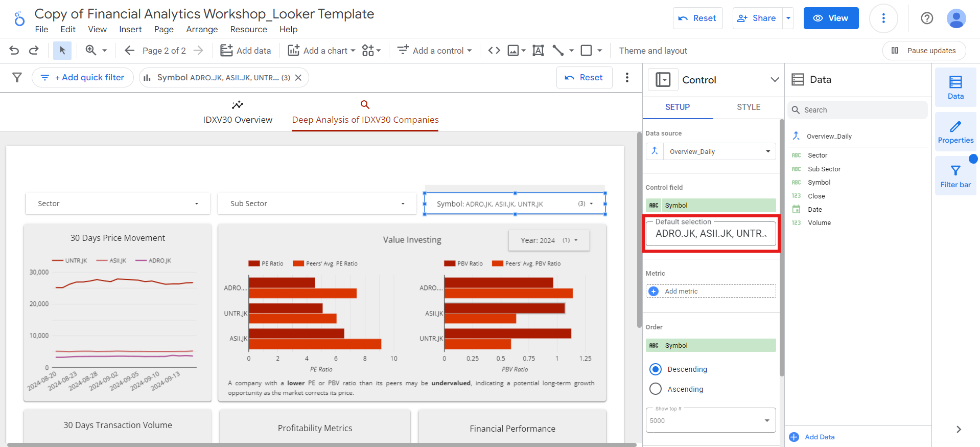980x447 pixels.
Task: Click the Add metric field
Action: tap(711, 291)
